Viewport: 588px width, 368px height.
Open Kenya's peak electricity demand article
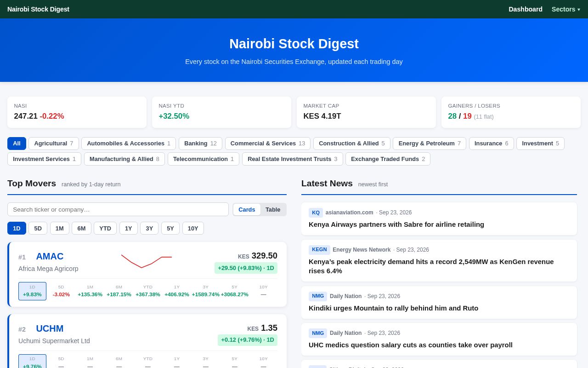pyautogui.click(x=431, y=266)
